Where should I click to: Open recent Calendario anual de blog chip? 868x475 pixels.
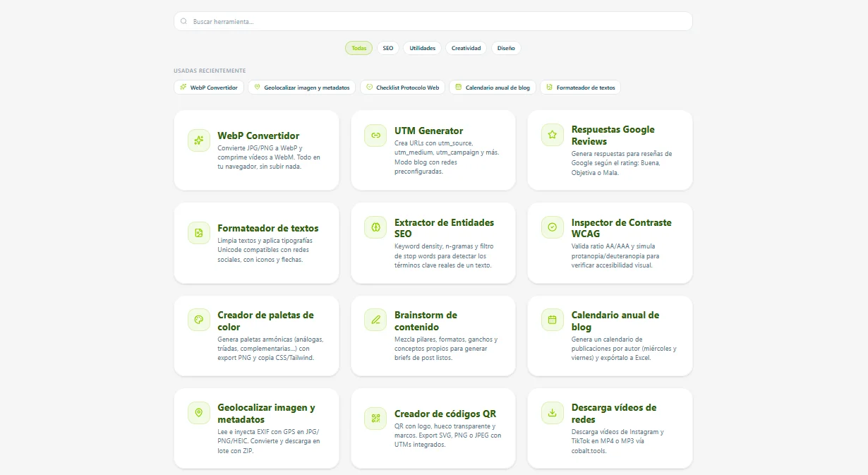click(493, 88)
